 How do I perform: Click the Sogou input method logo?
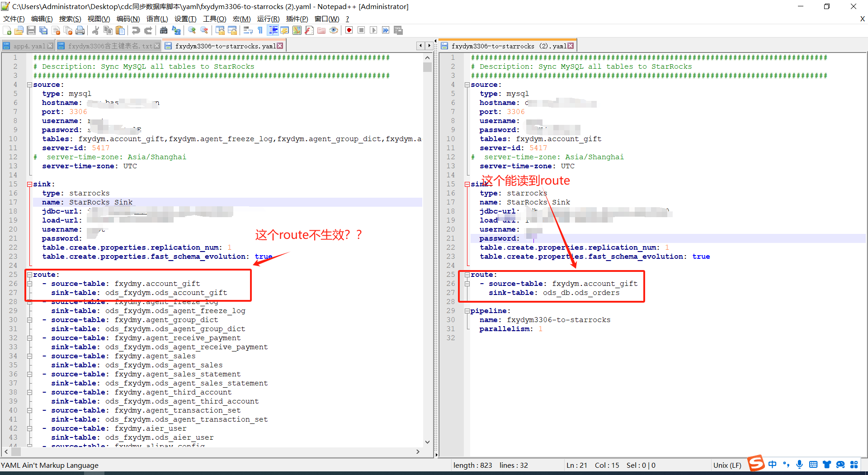[x=755, y=464]
